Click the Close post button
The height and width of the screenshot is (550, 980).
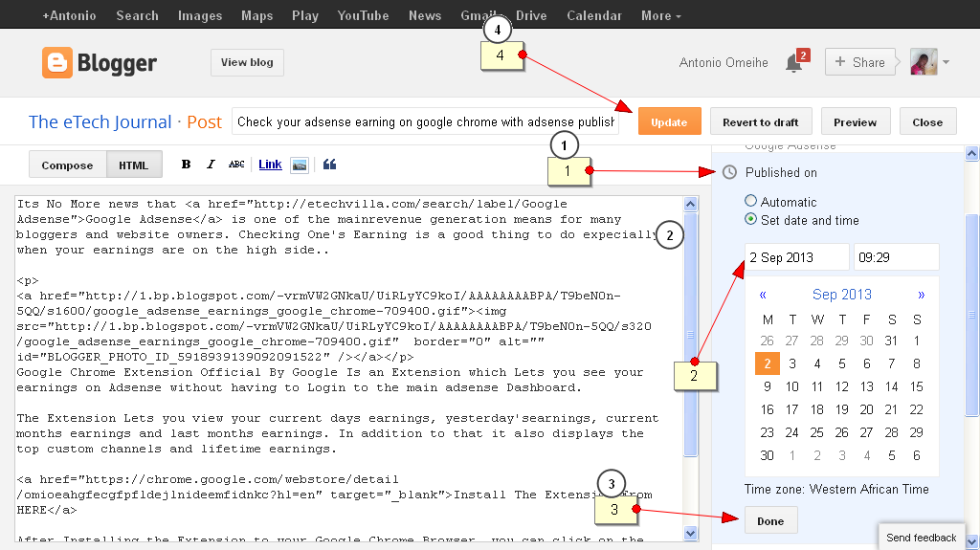(927, 121)
